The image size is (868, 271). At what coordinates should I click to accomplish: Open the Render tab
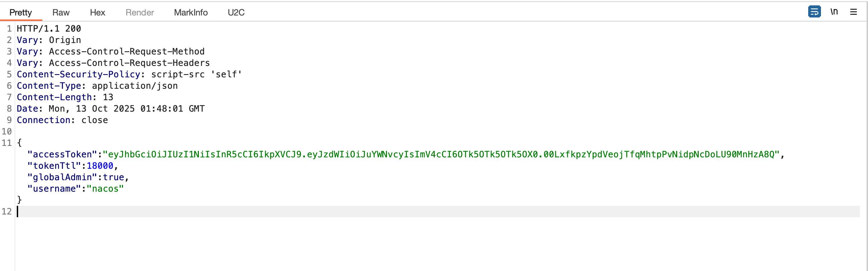coord(139,12)
